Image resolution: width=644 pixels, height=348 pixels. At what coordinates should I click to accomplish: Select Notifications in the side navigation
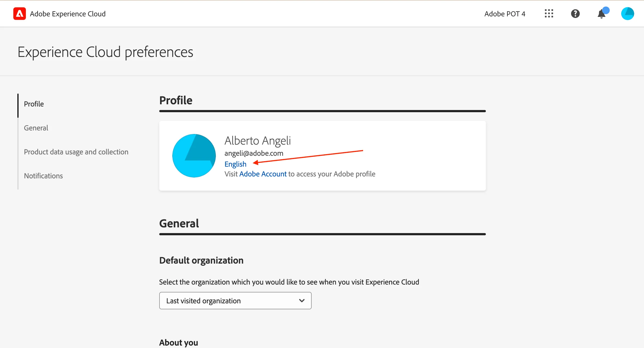pos(43,176)
